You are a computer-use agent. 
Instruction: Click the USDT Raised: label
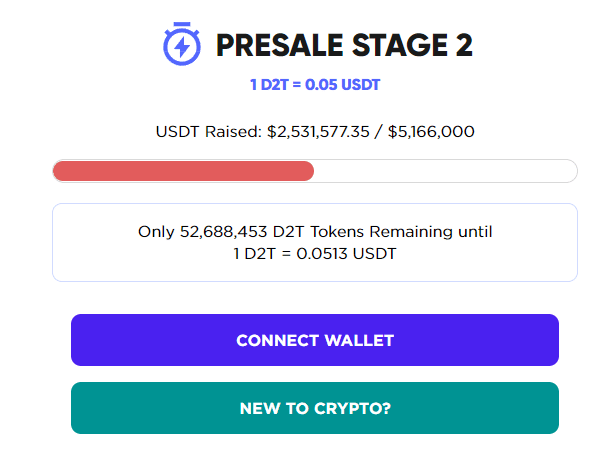pyautogui.click(x=209, y=132)
